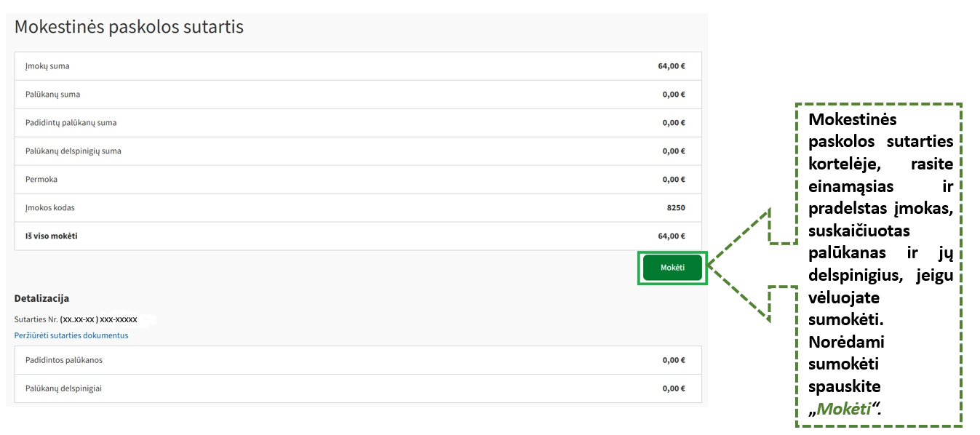
Task: Click the Mokestinės paskolos sutartis page heading
Action: [129, 28]
